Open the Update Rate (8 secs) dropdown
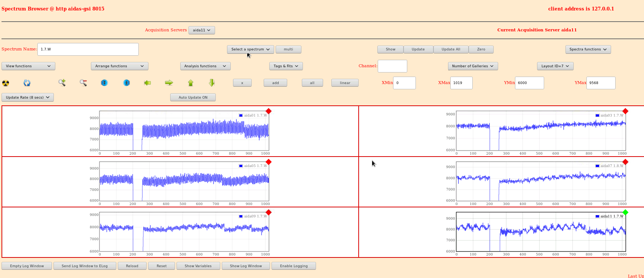Screen dimensions: 644x278 point(28,98)
